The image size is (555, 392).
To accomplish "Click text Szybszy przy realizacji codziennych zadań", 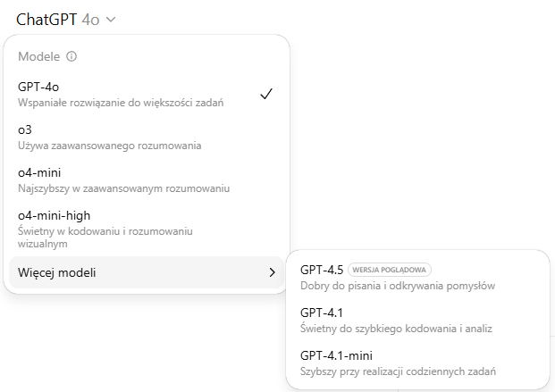I will [x=398, y=371].
